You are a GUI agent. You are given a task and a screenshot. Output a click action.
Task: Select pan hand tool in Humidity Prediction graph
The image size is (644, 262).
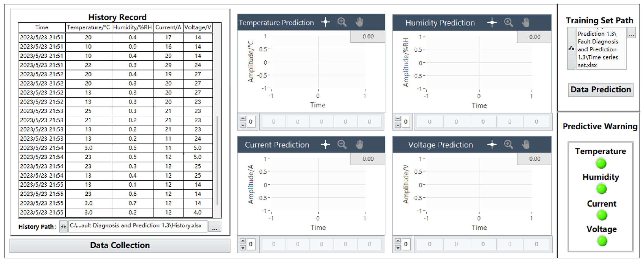click(x=526, y=22)
